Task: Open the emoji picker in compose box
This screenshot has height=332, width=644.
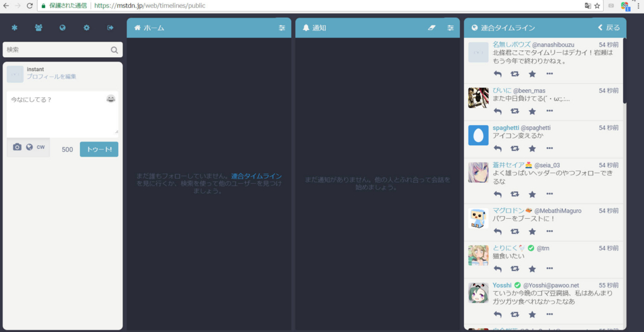Action: [x=111, y=99]
